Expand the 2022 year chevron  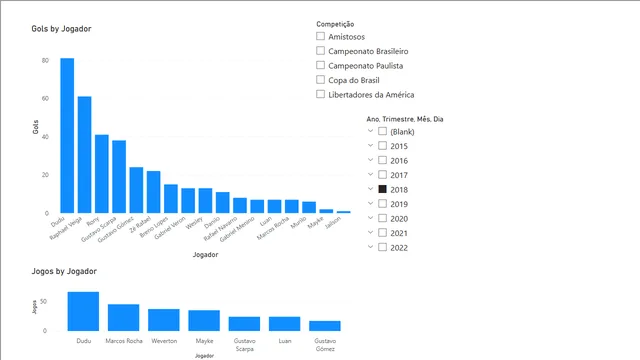click(370, 247)
